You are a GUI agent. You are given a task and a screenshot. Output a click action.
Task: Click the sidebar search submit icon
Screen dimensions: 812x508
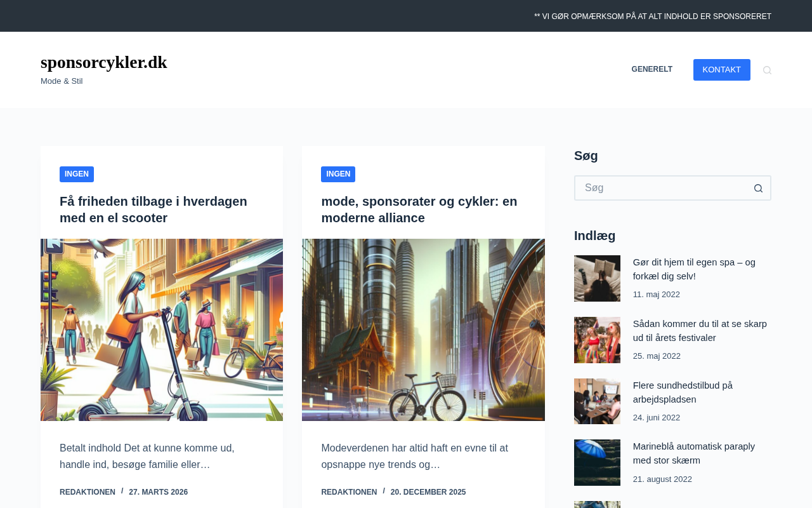pos(758,188)
